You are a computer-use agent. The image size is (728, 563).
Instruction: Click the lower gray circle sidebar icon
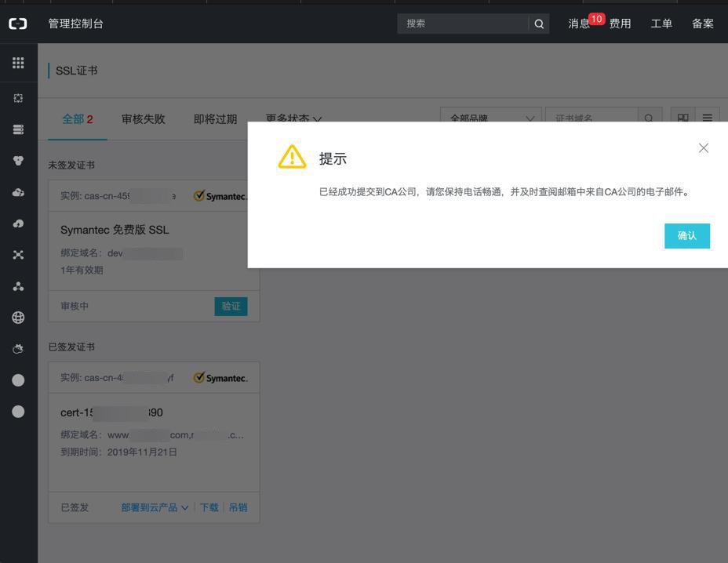[x=18, y=412]
